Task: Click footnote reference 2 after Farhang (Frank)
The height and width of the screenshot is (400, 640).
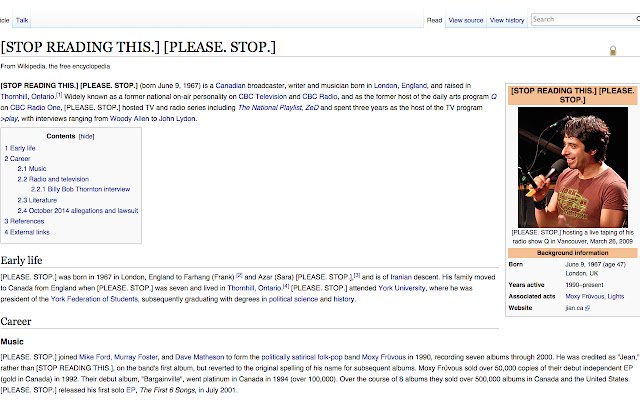Action: 239,275
